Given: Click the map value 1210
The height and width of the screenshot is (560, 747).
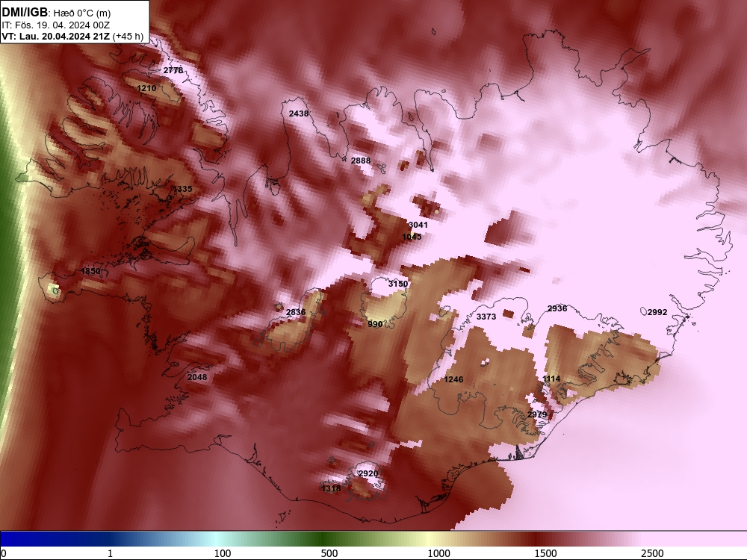Looking at the screenshot, I should [x=146, y=88].
